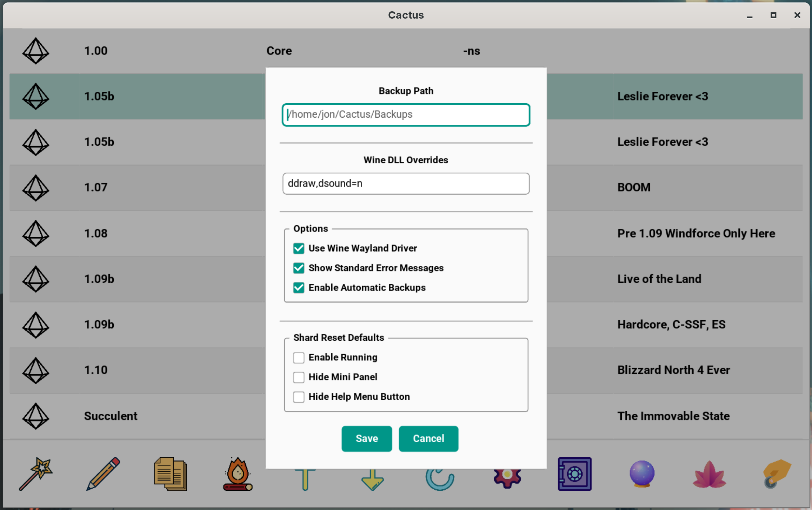Enable Hide Help Menu Button checkbox
The width and height of the screenshot is (812, 510).
pos(299,397)
